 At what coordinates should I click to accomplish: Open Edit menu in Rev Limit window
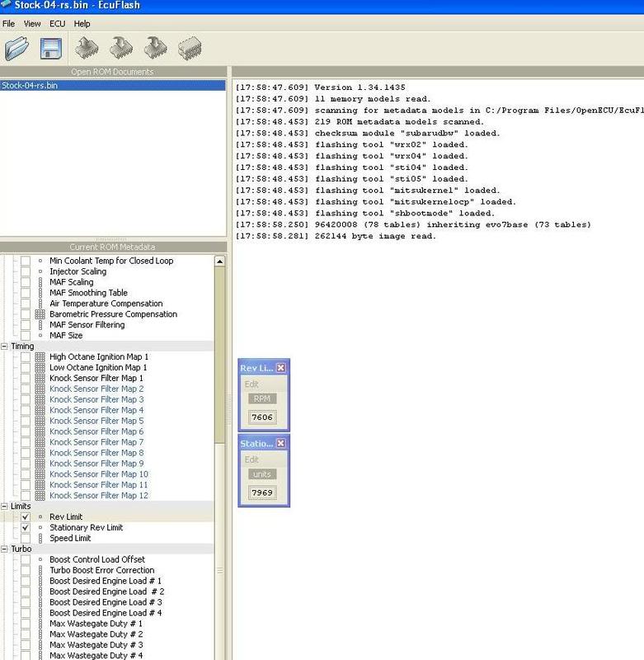251,384
